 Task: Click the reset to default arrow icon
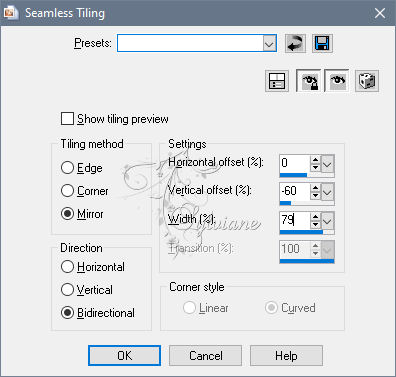coord(295,44)
